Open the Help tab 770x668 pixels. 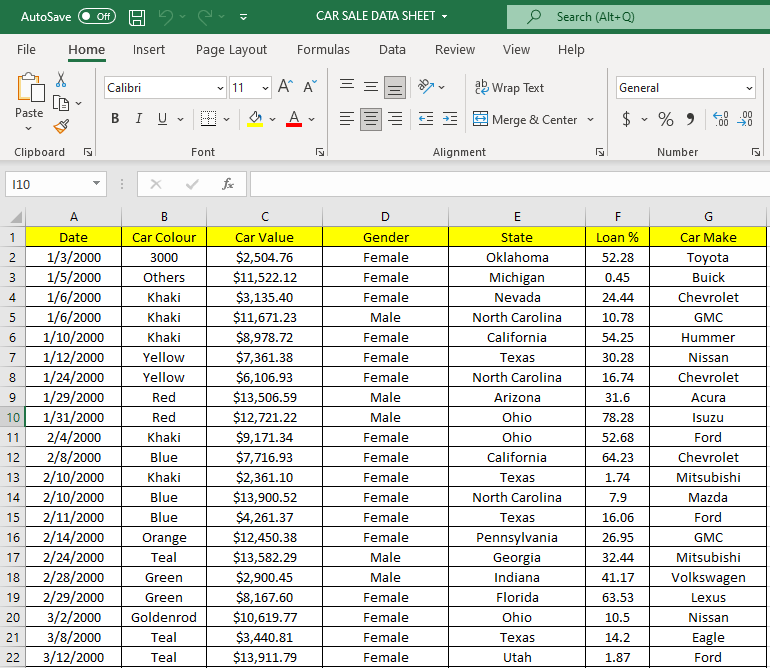coord(571,50)
